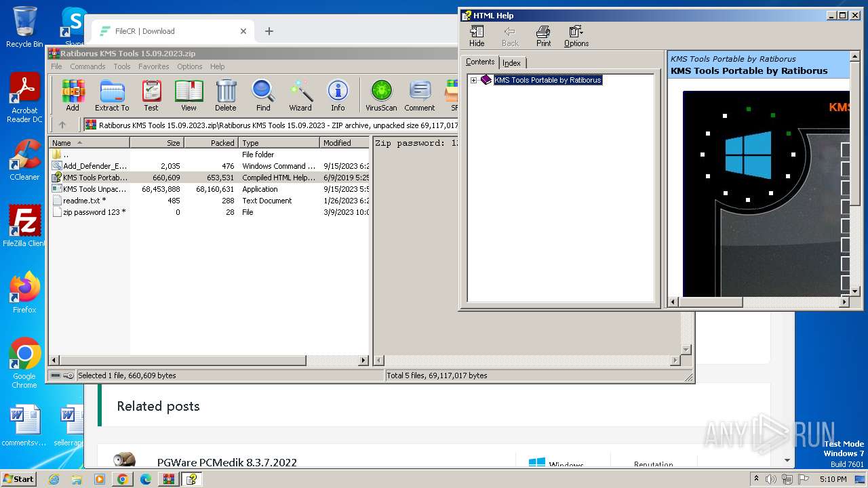Select the KMS Tools Unpac... application file
The image size is (868, 488).
[x=209, y=189]
